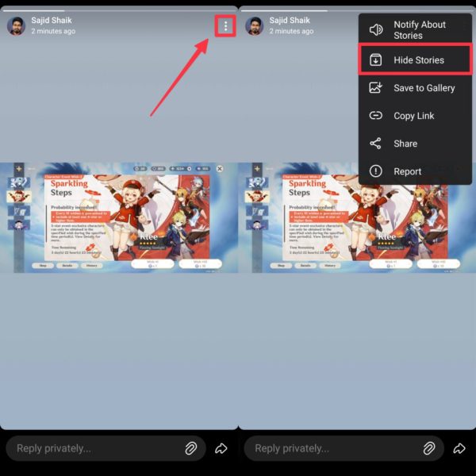Viewport: 476px width, 476px height.
Task: Tap the story progress bar in left screen
Action: click(x=119, y=10)
